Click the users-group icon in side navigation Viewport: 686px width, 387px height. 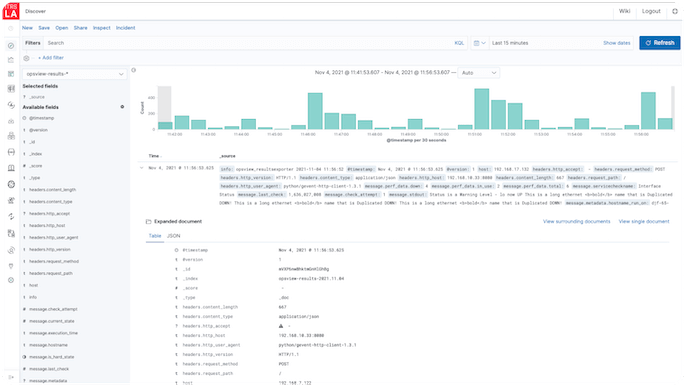point(11,200)
